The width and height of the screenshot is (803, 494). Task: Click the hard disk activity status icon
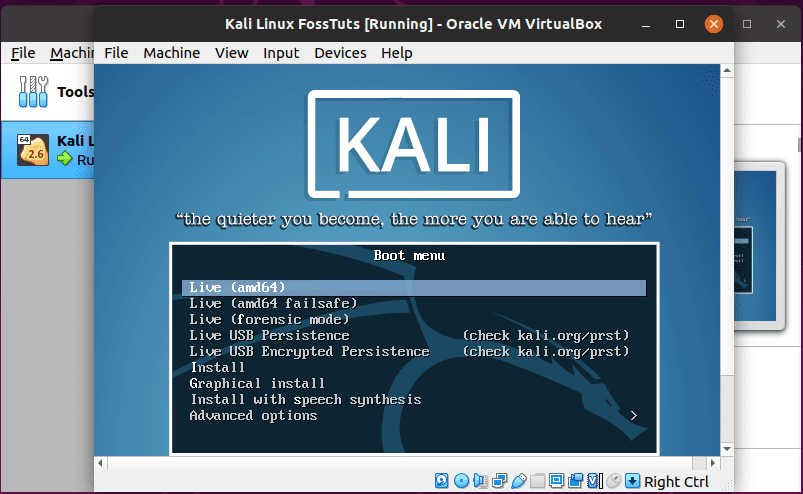pyautogui.click(x=441, y=481)
